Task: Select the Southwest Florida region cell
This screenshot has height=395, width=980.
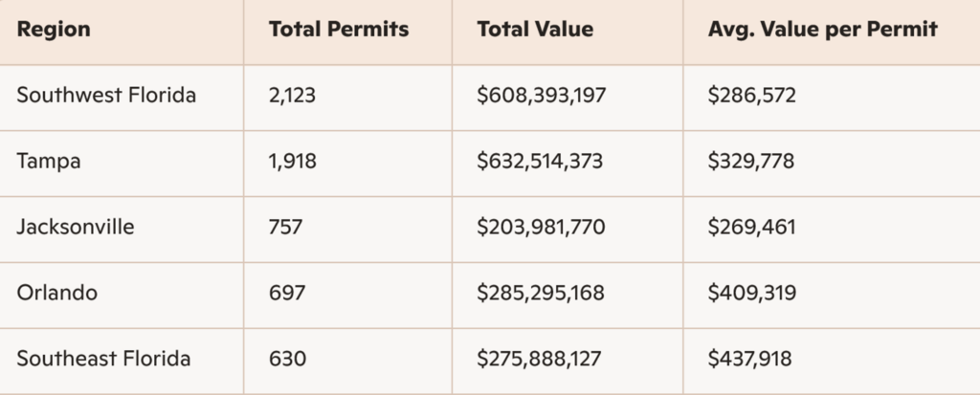Action: [106, 96]
